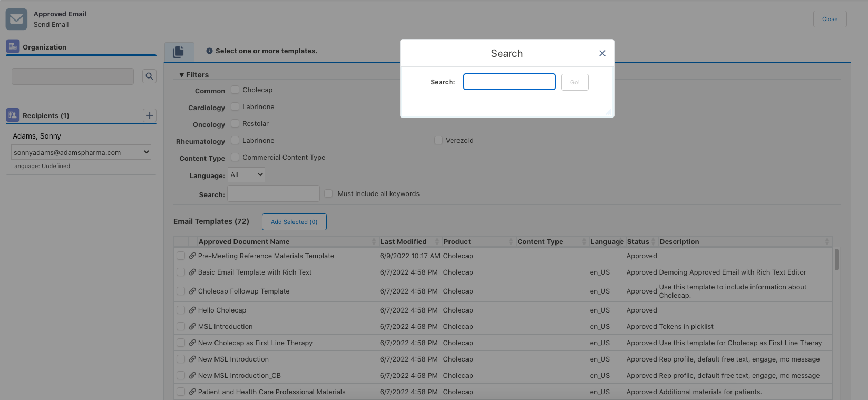The width and height of the screenshot is (868, 400).
Task: Click the templates documents tab icon
Action: coord(179,52)
